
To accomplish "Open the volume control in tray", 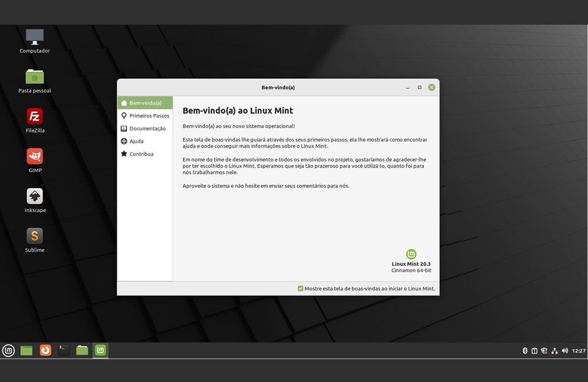I will [x=565, y=351].
